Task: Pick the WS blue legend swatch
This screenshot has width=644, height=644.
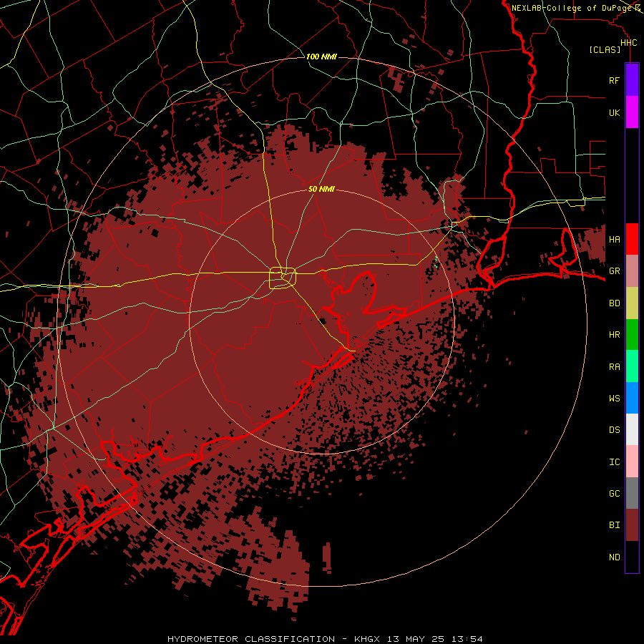Action: coord(632,398)
